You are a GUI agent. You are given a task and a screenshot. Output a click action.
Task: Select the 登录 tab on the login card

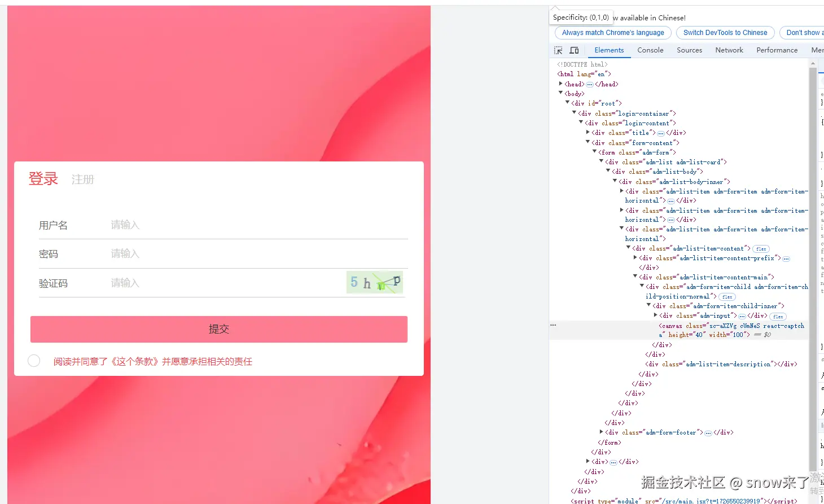pyautogui.click(x=43, y=179)
